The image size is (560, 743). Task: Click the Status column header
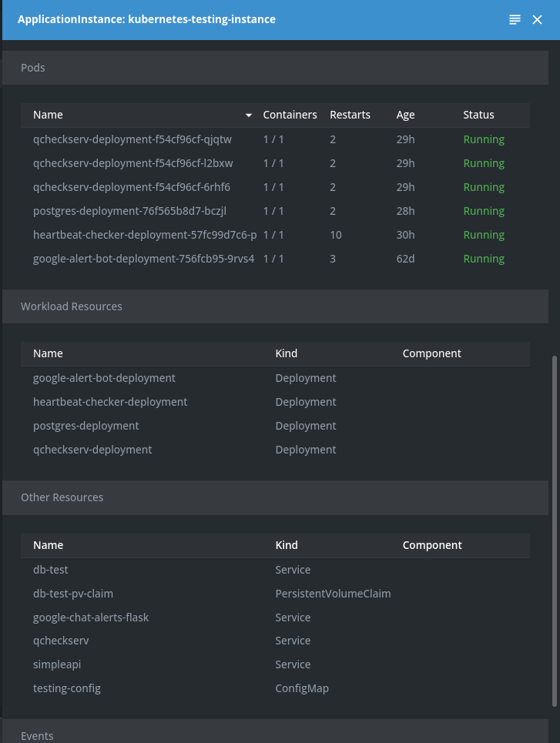click(478, 114)
